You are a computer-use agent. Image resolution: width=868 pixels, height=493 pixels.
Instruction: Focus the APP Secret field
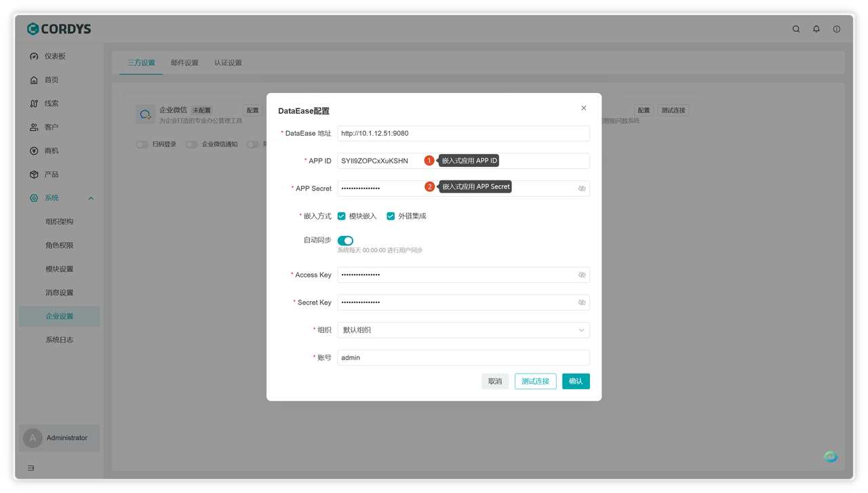pos(464,189)
